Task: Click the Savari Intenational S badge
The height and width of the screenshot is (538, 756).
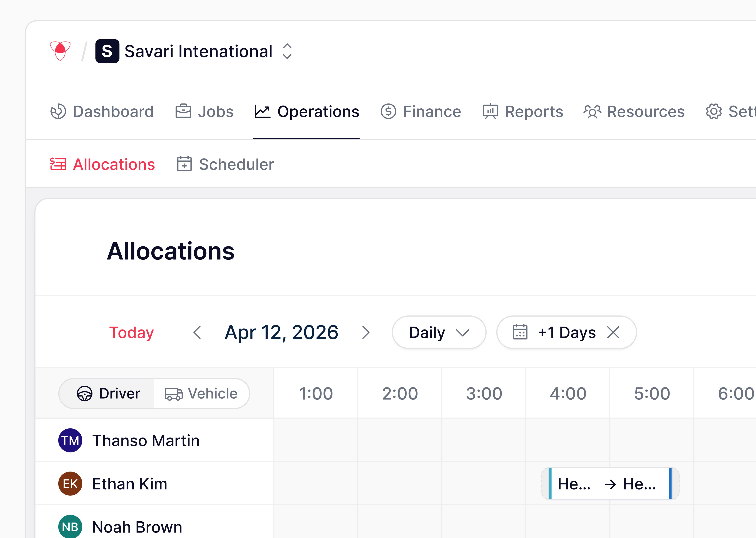Action: pos(107,51)
